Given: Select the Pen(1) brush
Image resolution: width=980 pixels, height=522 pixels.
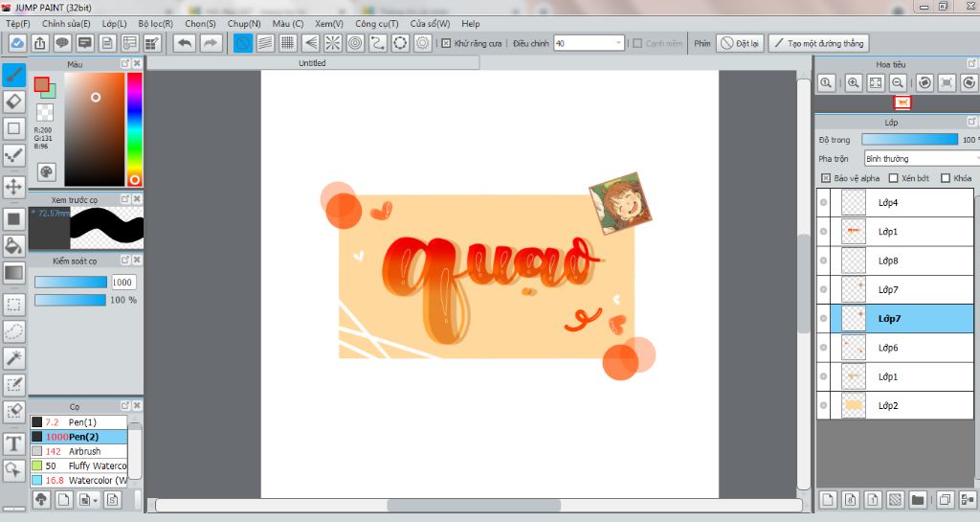Looking at the screenshot, I should 78,422.
